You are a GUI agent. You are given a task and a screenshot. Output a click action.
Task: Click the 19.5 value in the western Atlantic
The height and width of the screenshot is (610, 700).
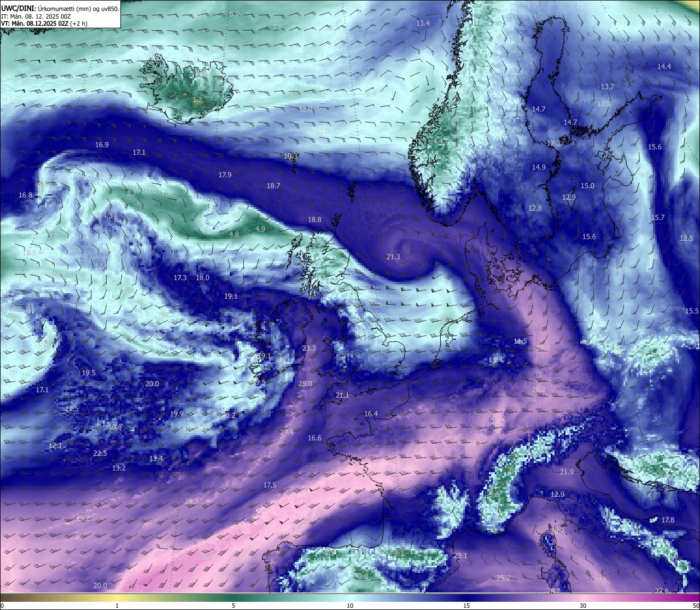point(89,373)
